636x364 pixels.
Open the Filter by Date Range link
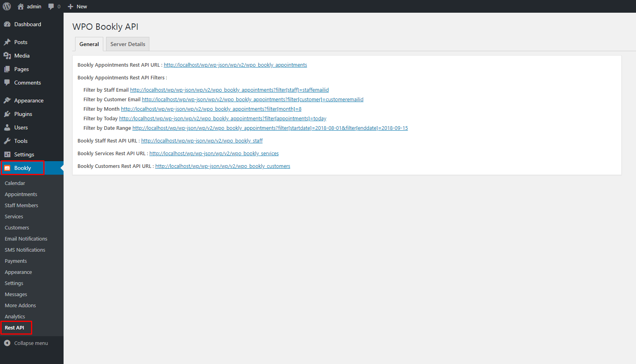(x=270, y=128)
